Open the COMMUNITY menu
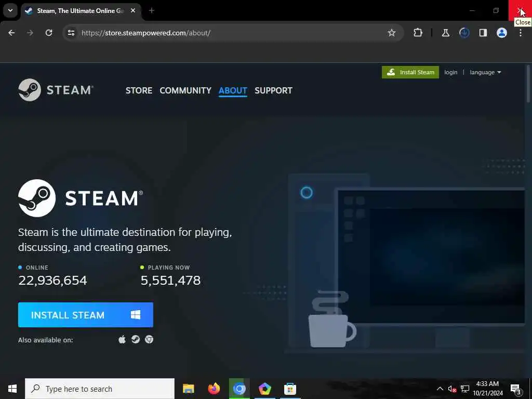The height and width of the screenshot is (399, 532). 185,90
